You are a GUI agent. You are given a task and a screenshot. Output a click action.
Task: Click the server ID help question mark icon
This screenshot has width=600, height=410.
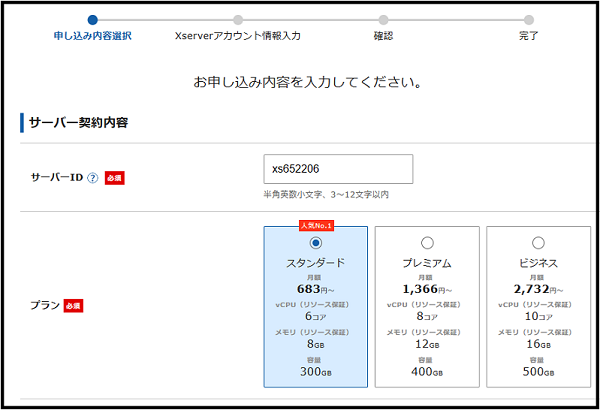pos(93,178)
